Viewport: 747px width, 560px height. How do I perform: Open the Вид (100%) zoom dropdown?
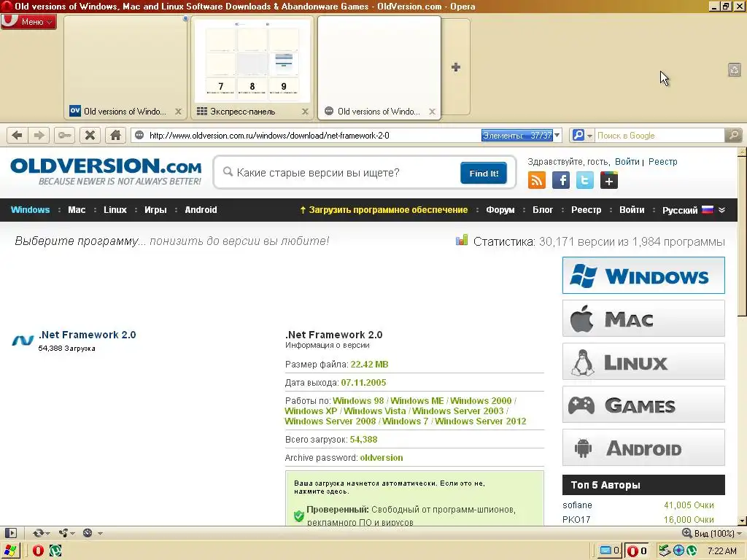point(712,533)
